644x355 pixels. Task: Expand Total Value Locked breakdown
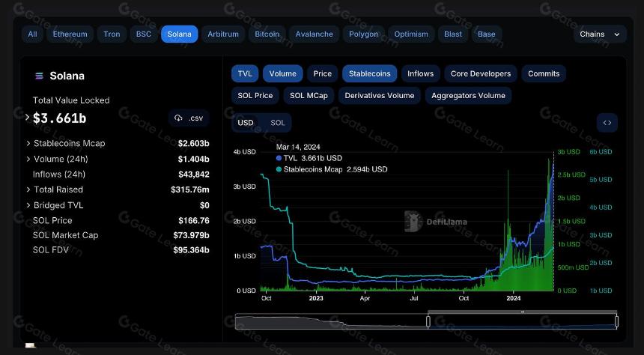[27, 117]
